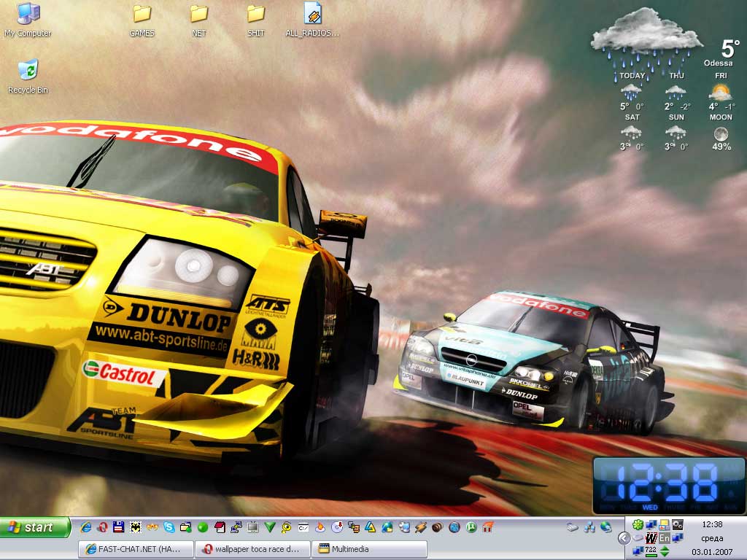747x560 pixels.
Task: Select the ALL_RADIOS playlist file
Action: [312, 20]
